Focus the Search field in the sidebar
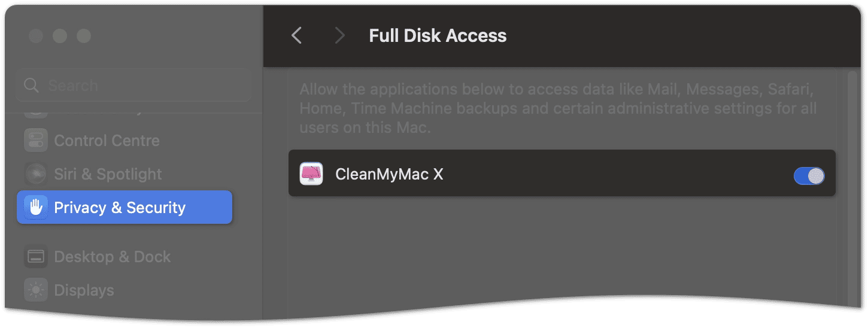The height and width of the screenshot is (328, 868). coord(133,85)
